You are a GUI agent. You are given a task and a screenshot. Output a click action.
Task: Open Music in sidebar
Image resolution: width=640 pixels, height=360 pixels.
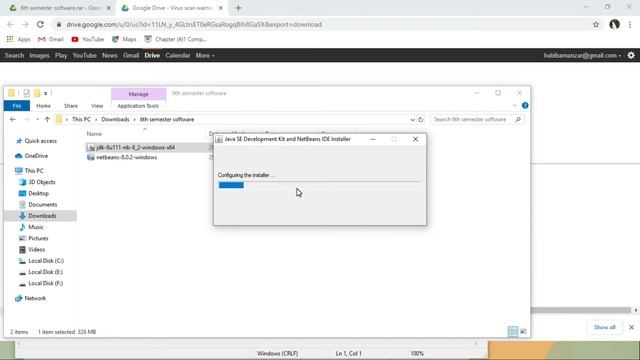pos(36,227)
